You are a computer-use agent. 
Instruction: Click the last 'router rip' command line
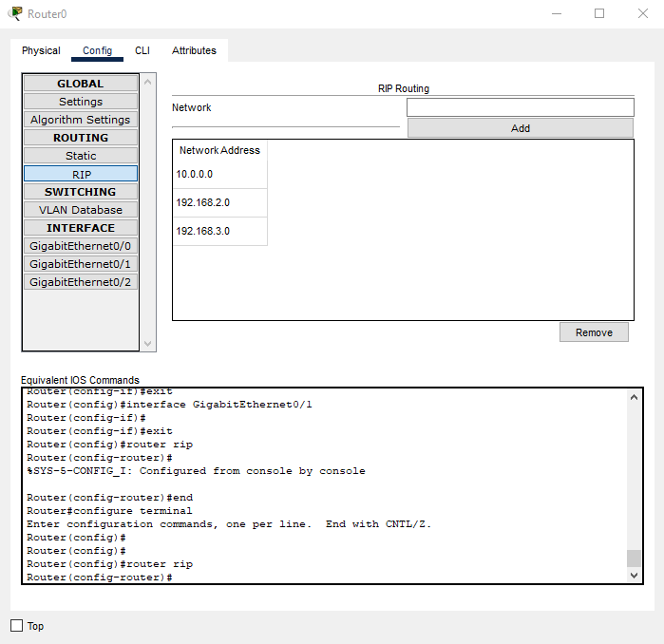(x=110, y=564)
